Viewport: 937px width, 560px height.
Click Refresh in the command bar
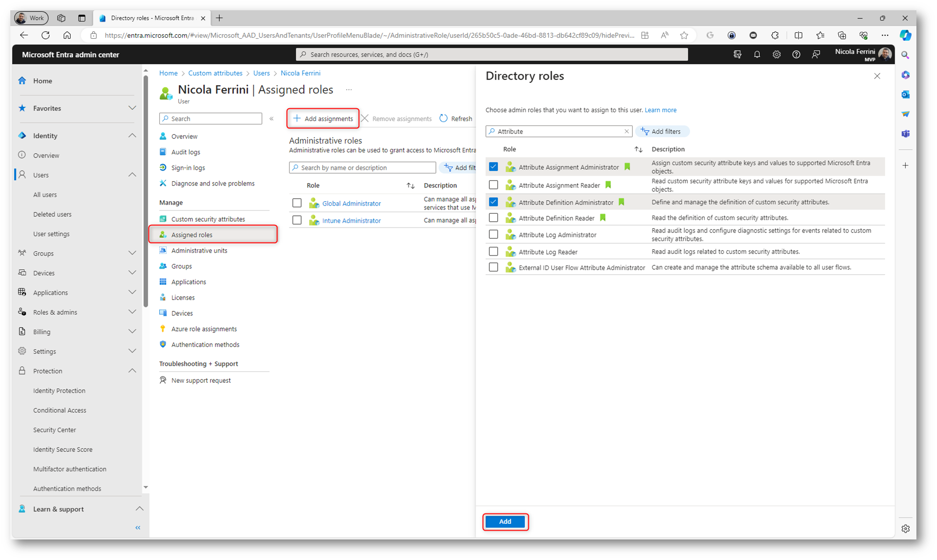(456, 118)
